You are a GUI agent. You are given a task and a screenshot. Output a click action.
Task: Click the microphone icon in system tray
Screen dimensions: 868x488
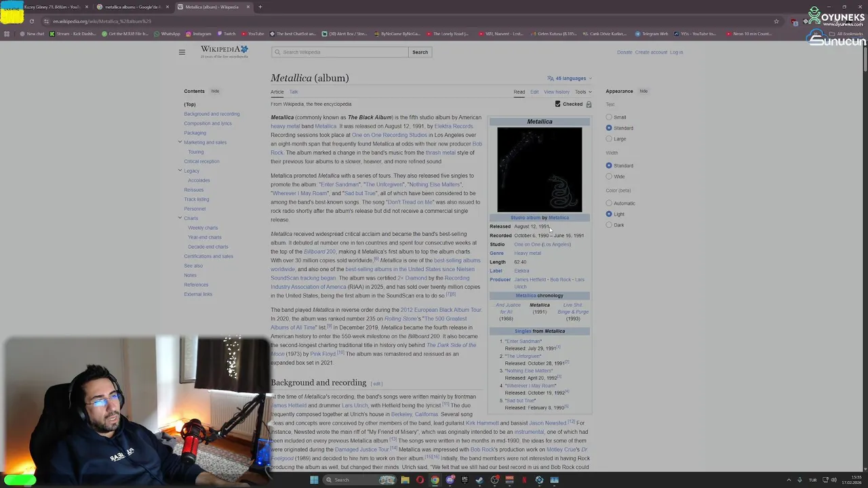[800, 480]
